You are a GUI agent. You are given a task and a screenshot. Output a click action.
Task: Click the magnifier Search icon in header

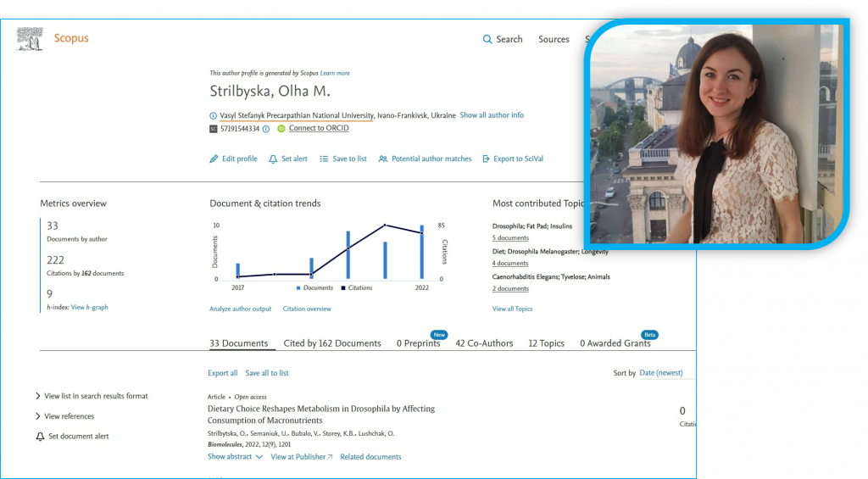point(487,40)
